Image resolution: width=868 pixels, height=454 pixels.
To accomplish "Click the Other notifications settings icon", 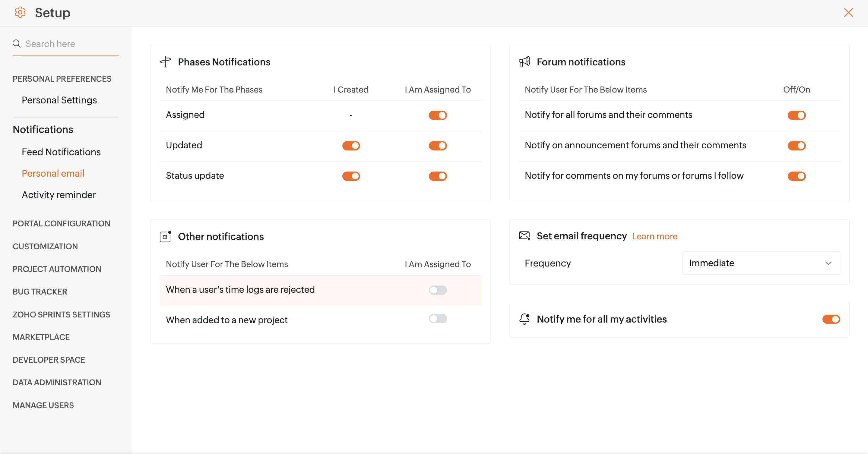I will coord(166,236).
